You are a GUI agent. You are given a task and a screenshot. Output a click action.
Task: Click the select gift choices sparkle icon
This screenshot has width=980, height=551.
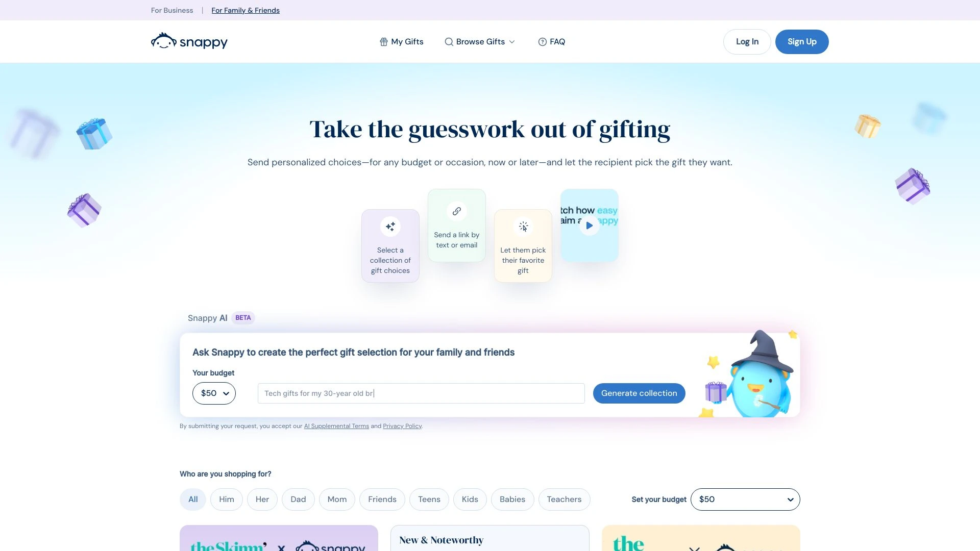390,226
